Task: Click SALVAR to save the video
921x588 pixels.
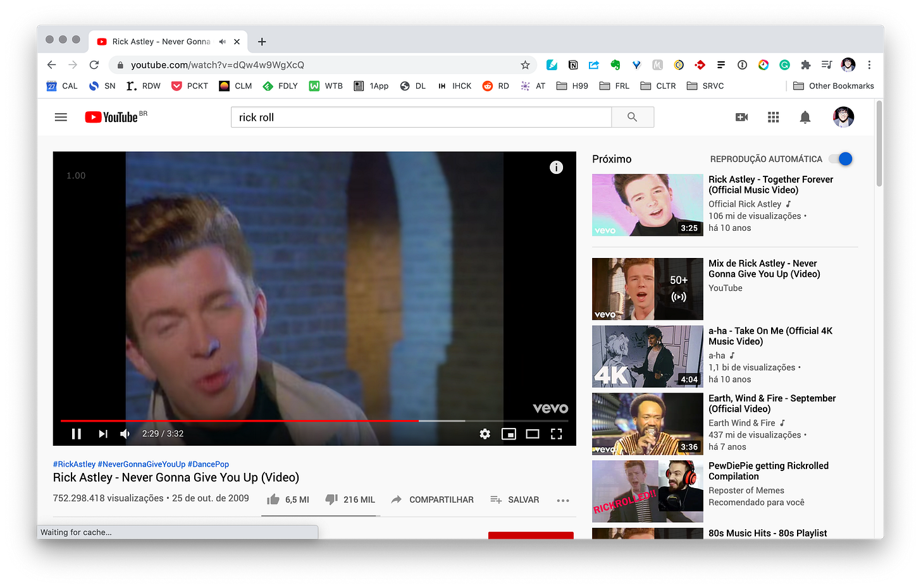Action: pos(515,499)
